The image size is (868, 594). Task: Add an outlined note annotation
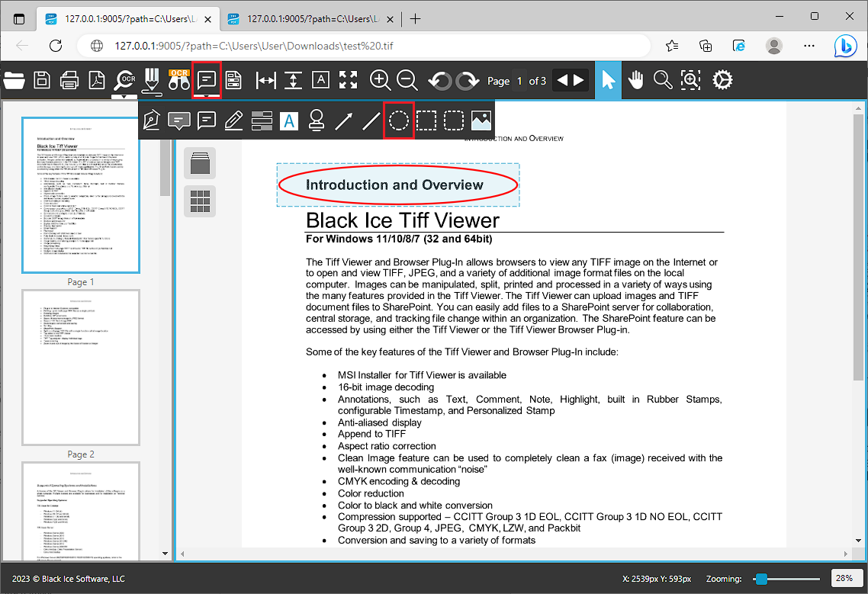click(207, 120)
